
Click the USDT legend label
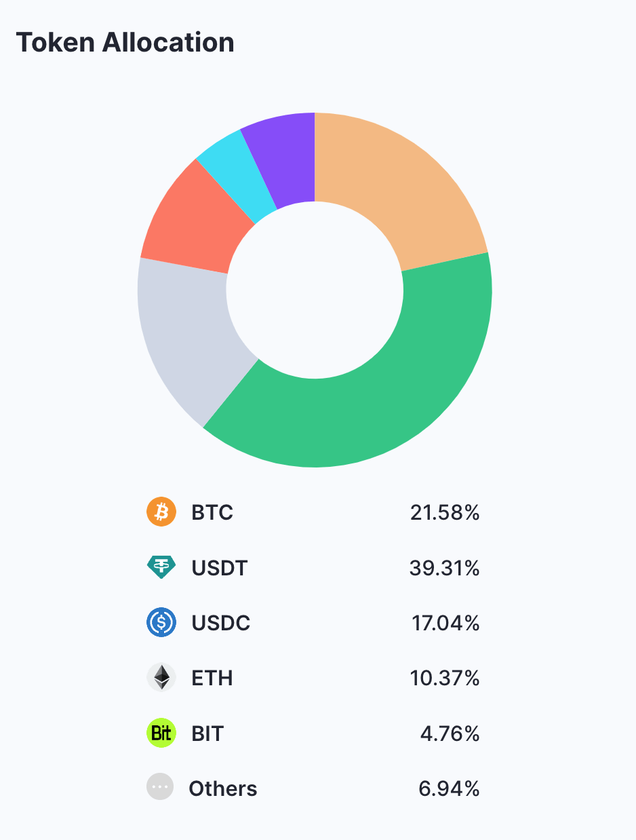tap(220, 567)
